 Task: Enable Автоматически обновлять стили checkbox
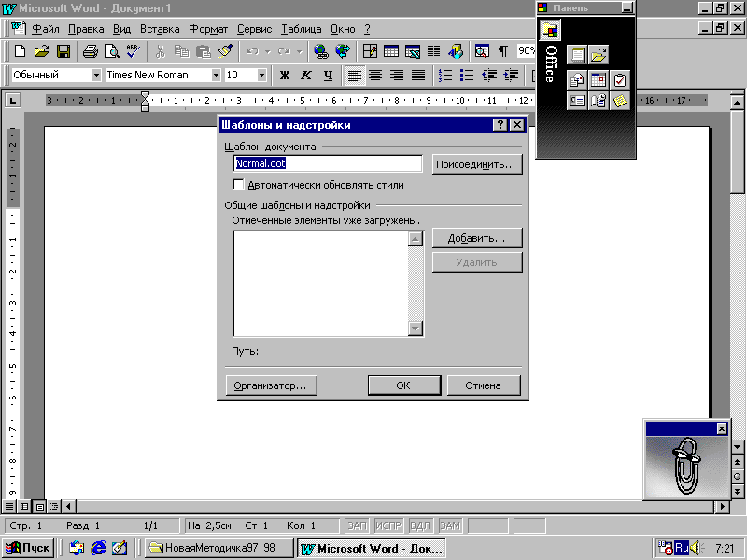[x=238, y=184]
